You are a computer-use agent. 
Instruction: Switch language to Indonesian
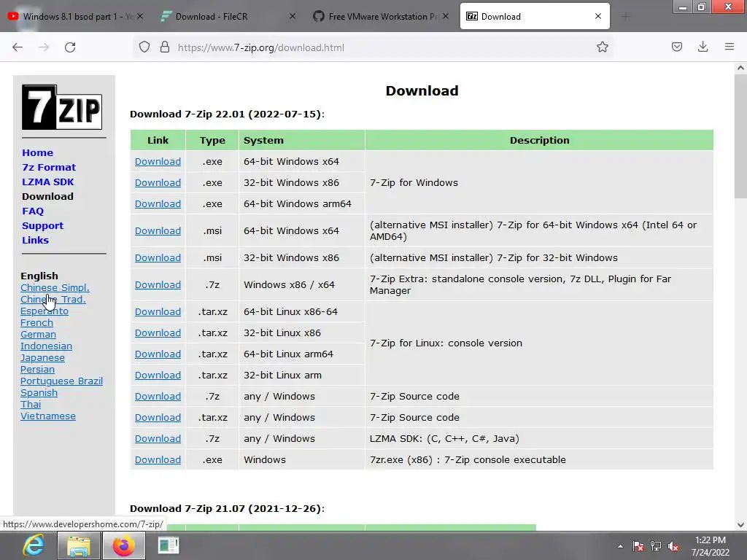46,346
